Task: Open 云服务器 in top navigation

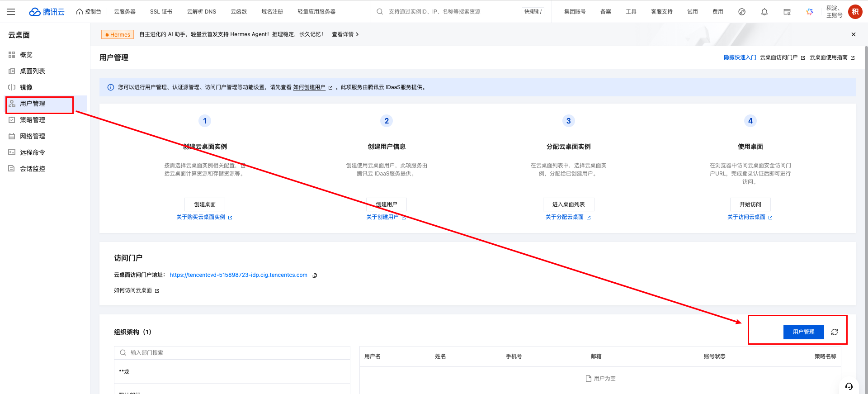Action: [x=125, y=12]
